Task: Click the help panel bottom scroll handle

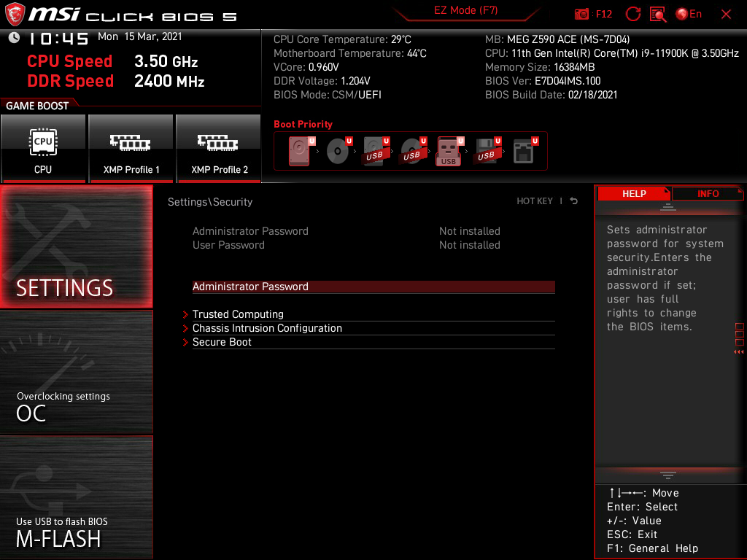Action: [x=668, y=475]
